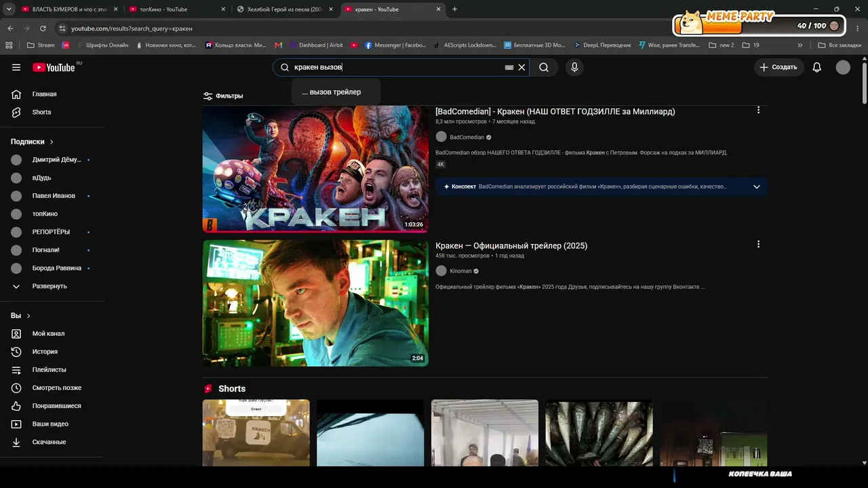This screenshot has height=488, width=868.
Task: Open the tab search dropdown arrow
Action: pyautogui.click(x=8, y=9)
